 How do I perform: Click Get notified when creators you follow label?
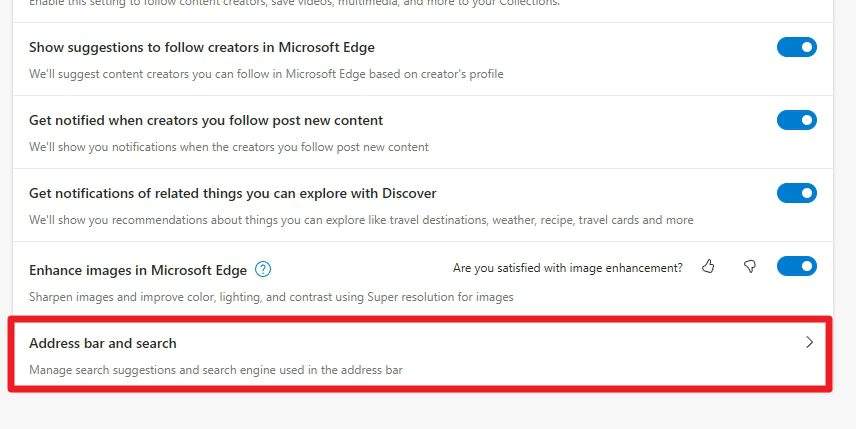click(x=206, y=121)
